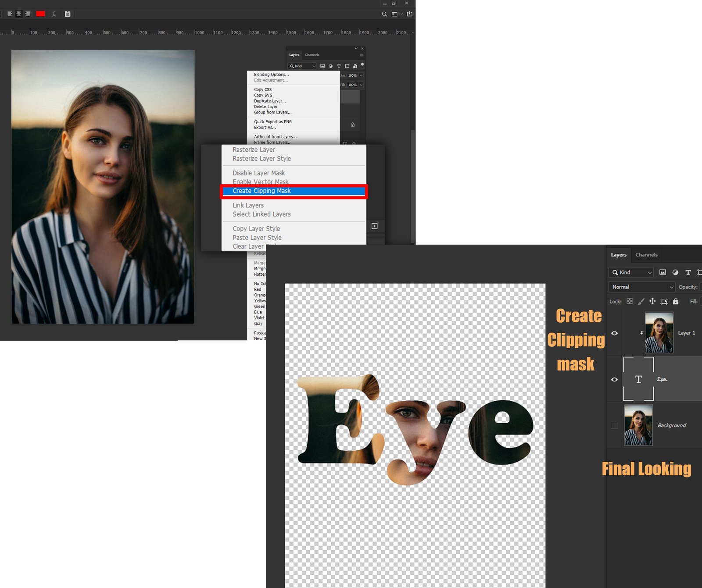Select the center align text icon

(x=18, y=14)
